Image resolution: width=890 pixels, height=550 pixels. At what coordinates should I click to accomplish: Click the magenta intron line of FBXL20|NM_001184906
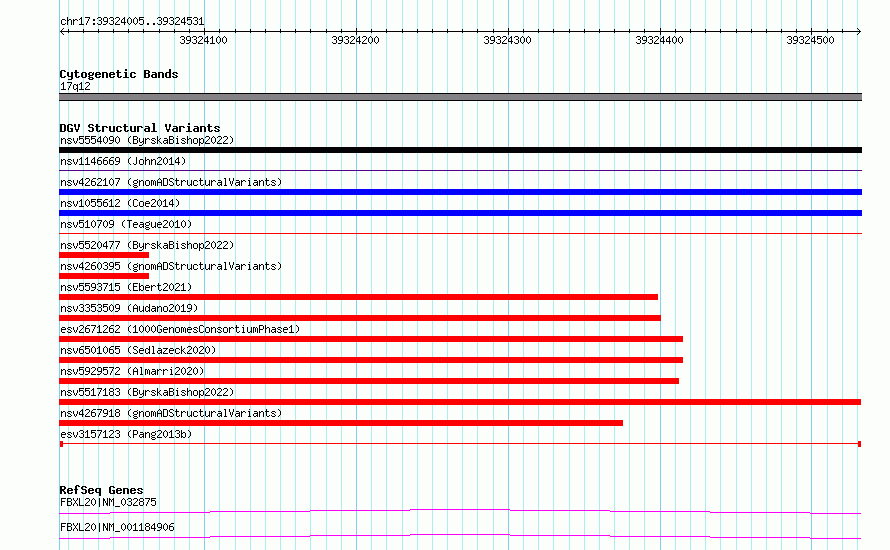point(460,536)
